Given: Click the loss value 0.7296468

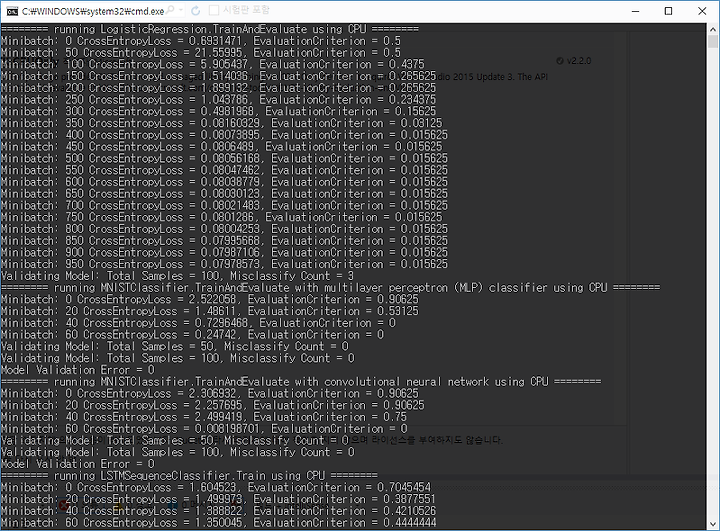Looking at the screenshot, I should click(x=221, y=323).
